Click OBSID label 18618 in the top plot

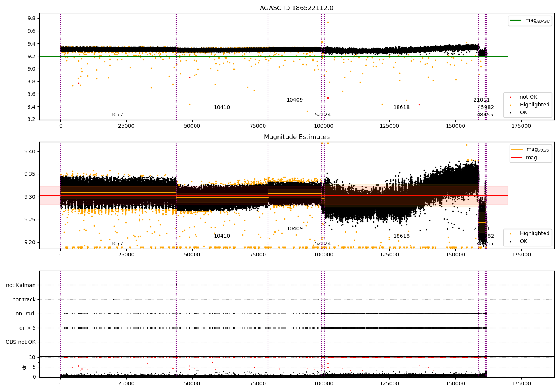401,108
